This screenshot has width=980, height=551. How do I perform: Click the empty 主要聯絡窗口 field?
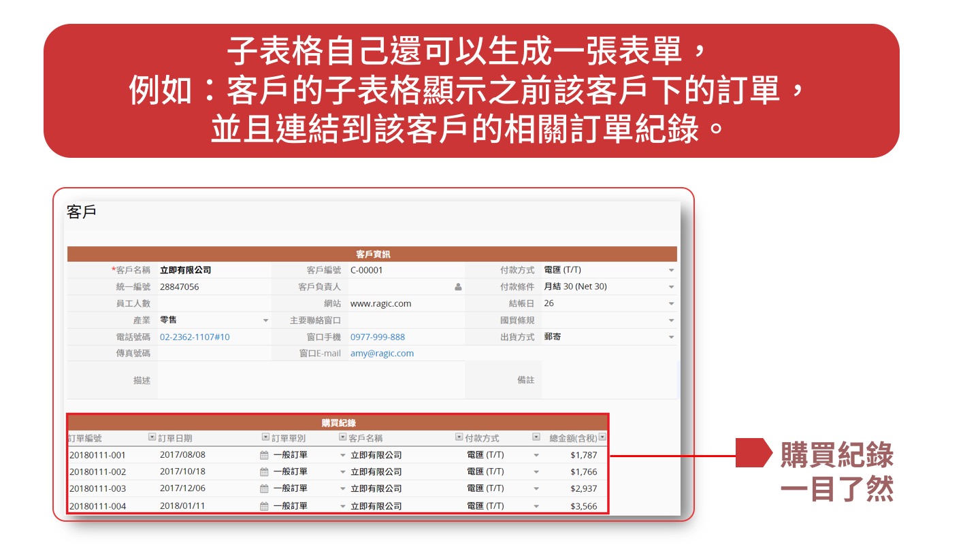point(406,320)
